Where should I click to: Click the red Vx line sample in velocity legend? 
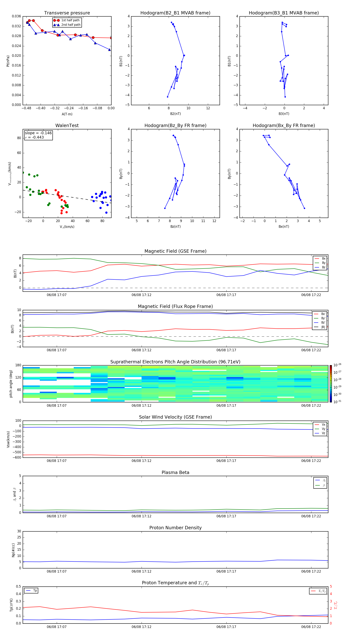click(x=316, y=424)
